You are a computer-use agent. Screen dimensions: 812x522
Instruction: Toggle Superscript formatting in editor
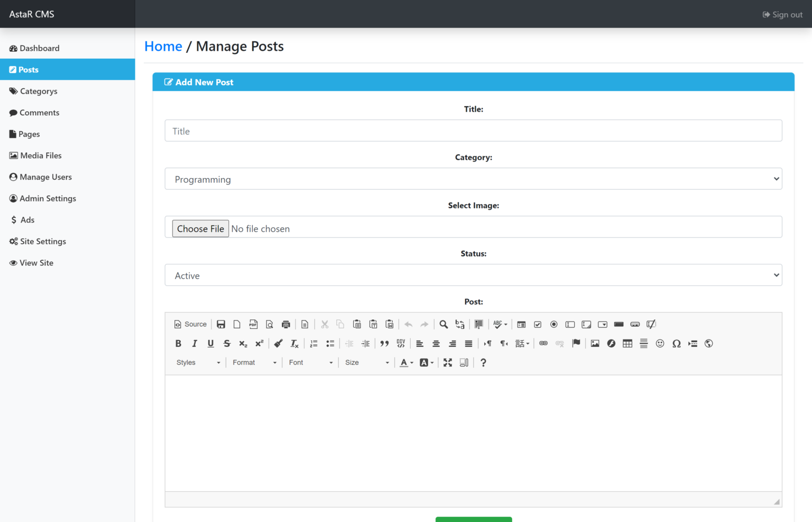(x=260, y=344)
